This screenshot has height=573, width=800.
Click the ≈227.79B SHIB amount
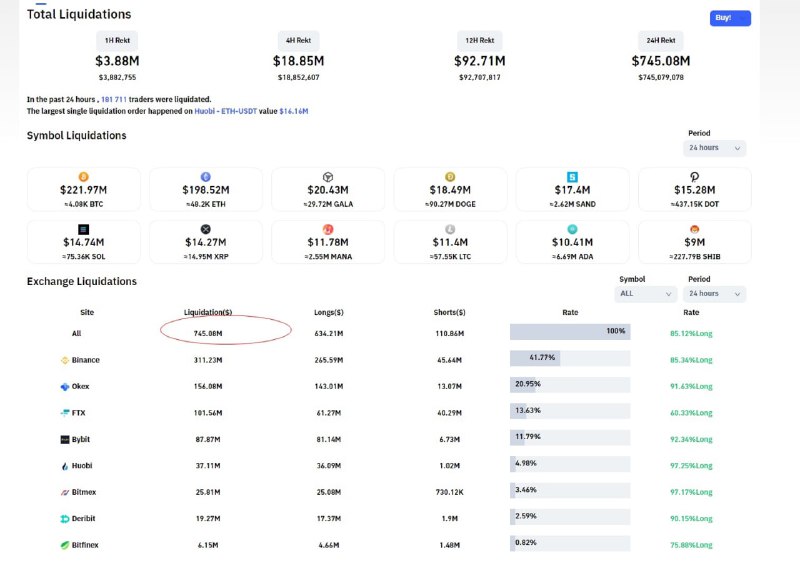pos(694,257)
